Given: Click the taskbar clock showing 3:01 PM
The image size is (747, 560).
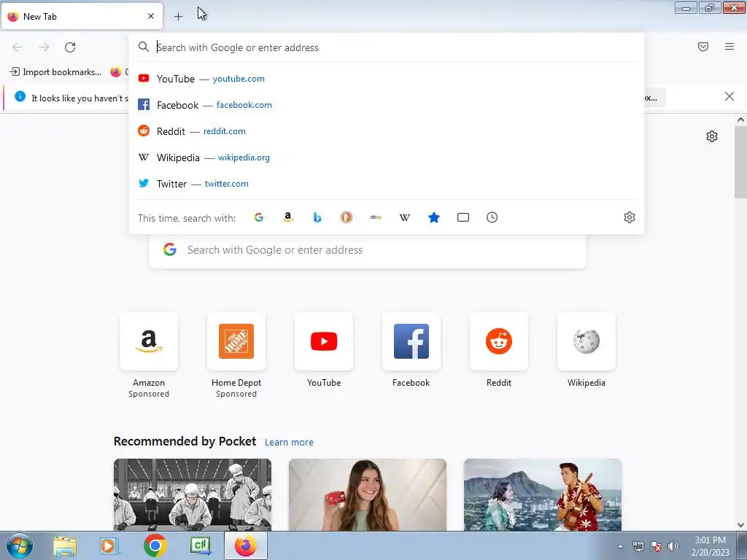Looking at the screenshot, I should [x=710, y=546].
